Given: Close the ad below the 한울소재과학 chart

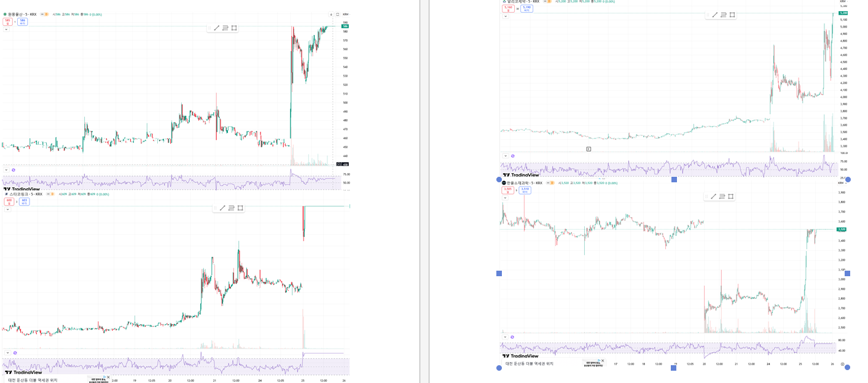Looking at the screenshot, I should [x=603, y=361].
